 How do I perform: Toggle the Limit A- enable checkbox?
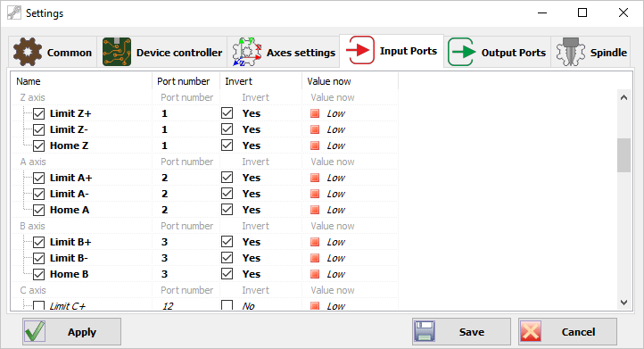[38, 194]
